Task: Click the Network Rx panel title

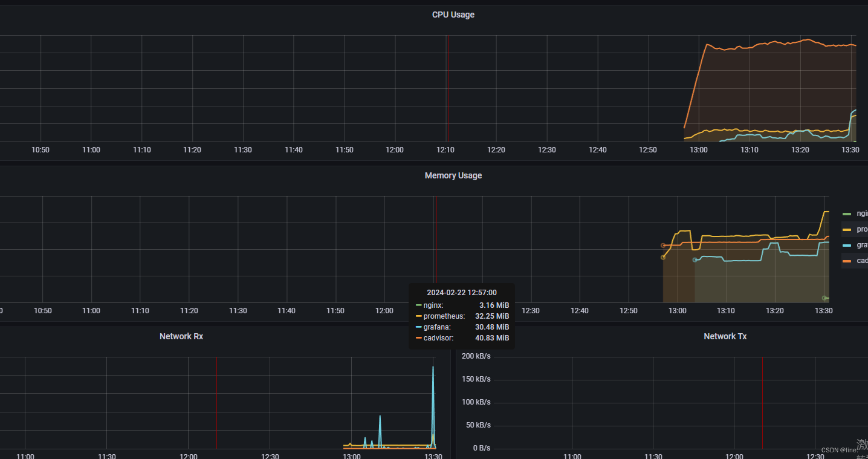Action: 181,336
